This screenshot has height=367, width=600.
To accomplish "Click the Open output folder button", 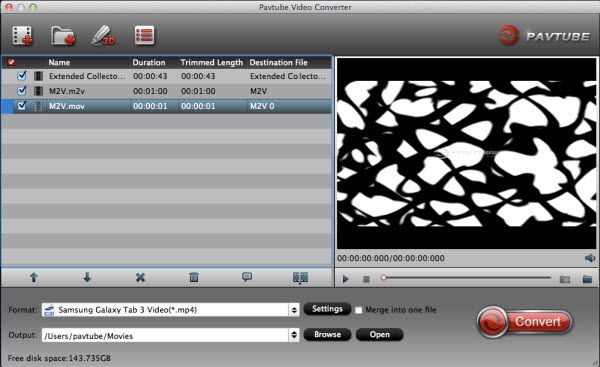I will [380, 334].
